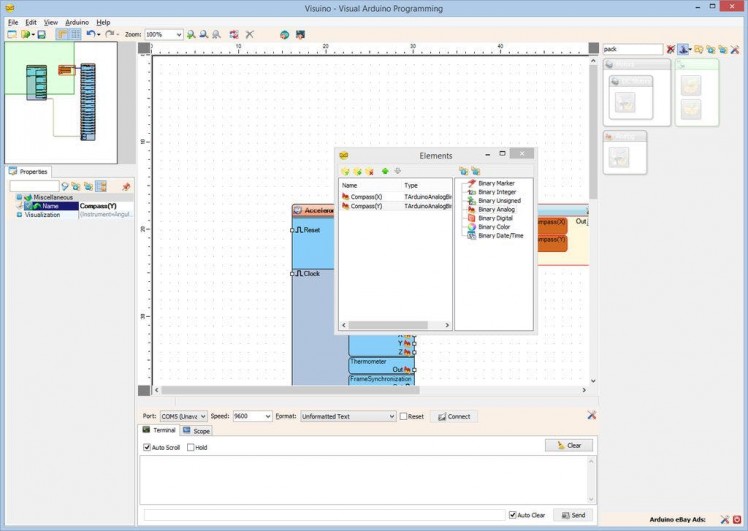
Task: Click the yellow folder icon in component palette toolbar
Action: tap(698, 49)
